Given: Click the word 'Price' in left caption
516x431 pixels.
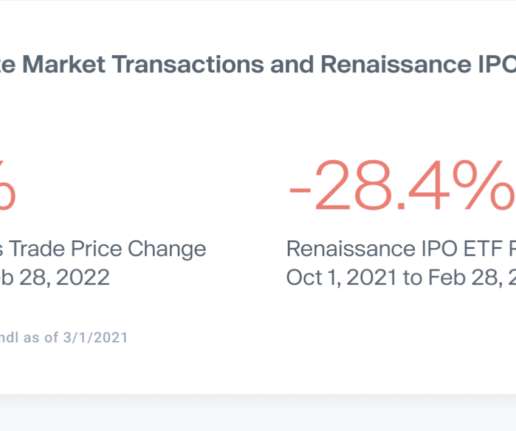Looking at the screenshot, I should pos(96,249).
